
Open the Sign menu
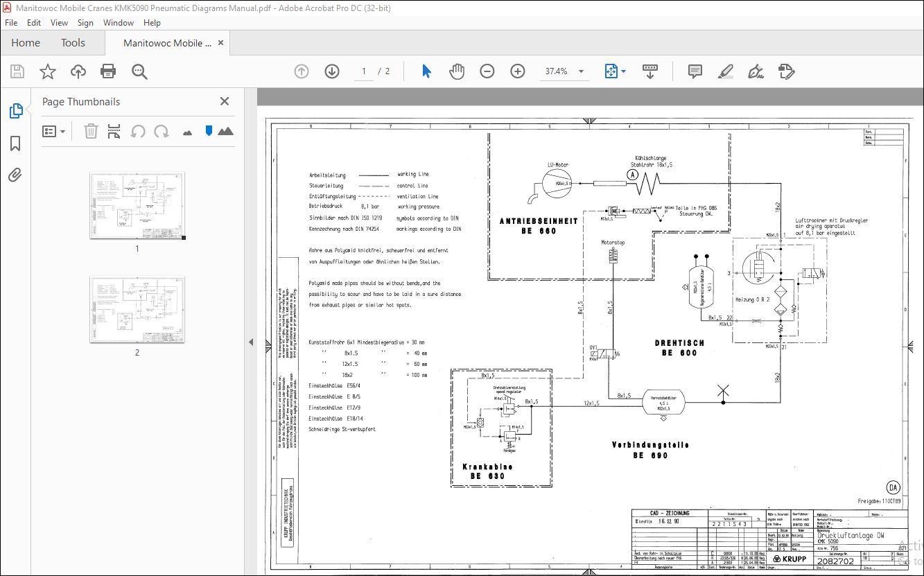click(x=85, y=23)
